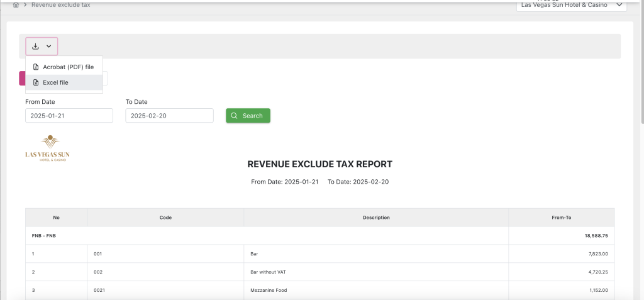This screenshot has height=300, width=644.
Task: Focus the To Date field showing 2025-02-20
Action: coord(169,116)
